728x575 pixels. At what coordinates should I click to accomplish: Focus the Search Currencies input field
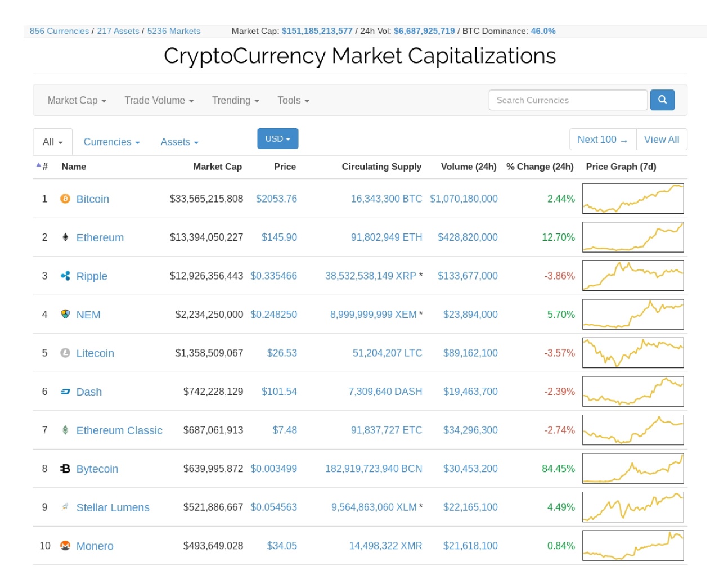pyautogui.click(x=568, y=100)
